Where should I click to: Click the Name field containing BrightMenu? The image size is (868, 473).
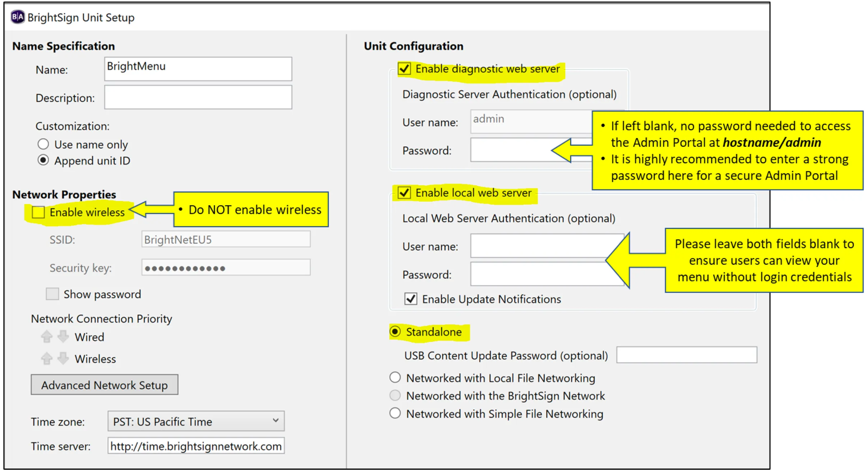198,69
